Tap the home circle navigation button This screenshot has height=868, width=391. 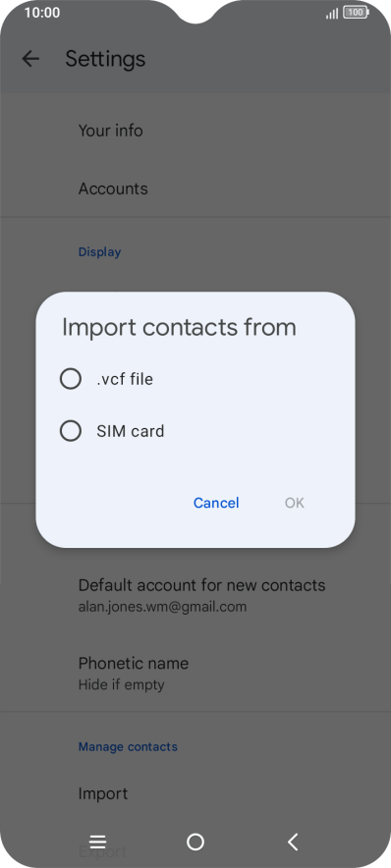pos(195,842)
